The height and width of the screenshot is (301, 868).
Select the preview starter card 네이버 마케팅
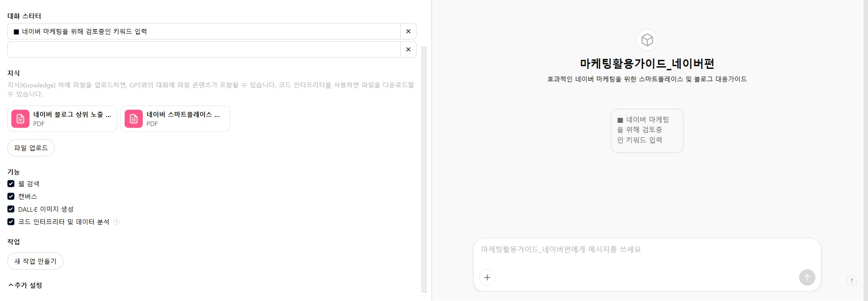pyautogui.click(x=647, y=131)
